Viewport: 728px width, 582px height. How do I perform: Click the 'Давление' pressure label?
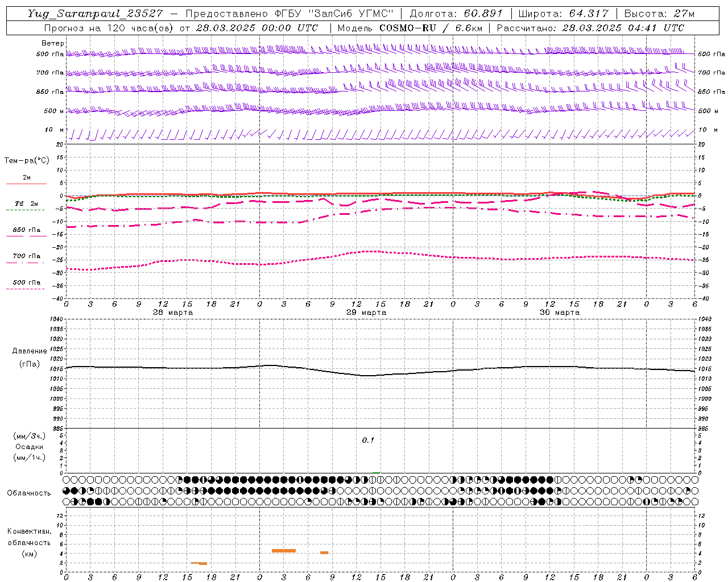tap(30, 351)
